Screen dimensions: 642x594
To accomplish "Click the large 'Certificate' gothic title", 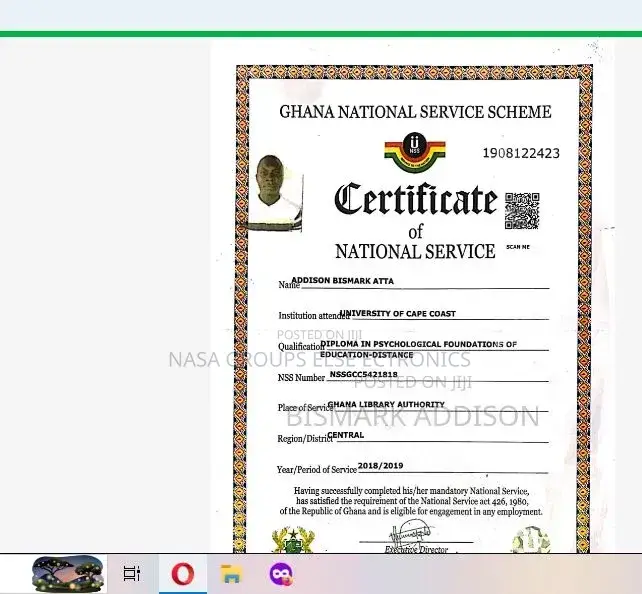I will [416, 199].
